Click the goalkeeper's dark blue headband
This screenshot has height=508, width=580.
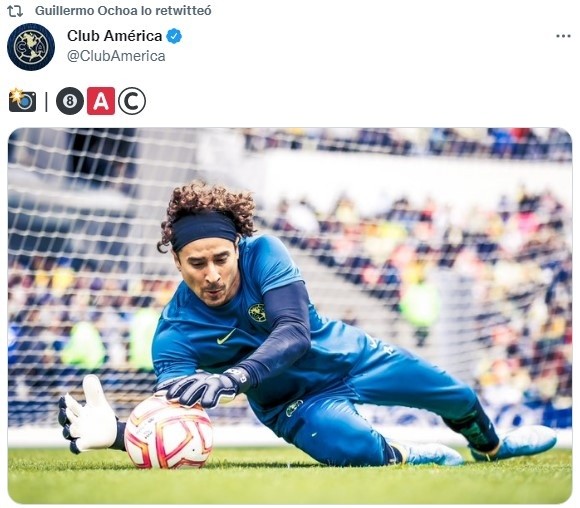(204, 229)
